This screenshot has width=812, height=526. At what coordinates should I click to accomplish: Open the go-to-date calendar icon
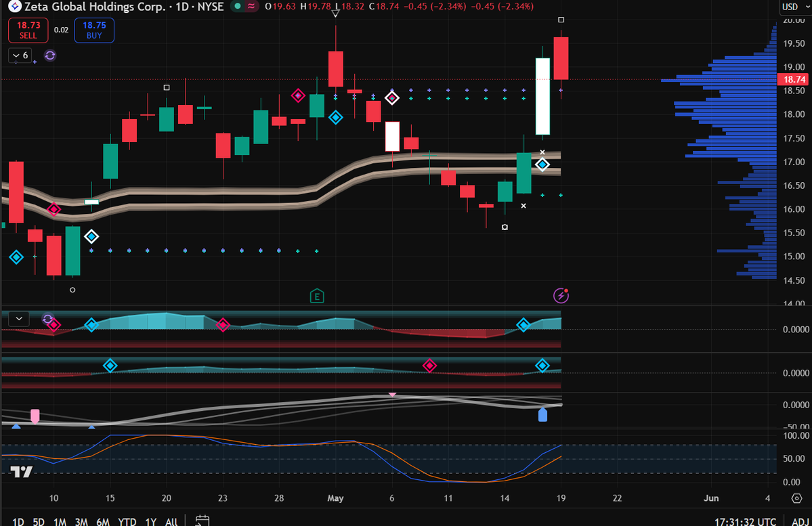click(202, 521)
